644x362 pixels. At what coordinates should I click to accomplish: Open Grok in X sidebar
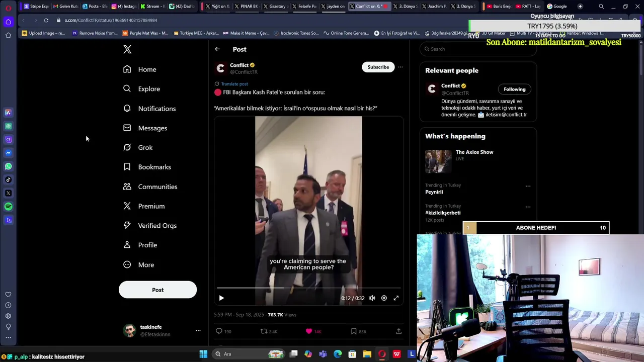(x=138, y=147)
